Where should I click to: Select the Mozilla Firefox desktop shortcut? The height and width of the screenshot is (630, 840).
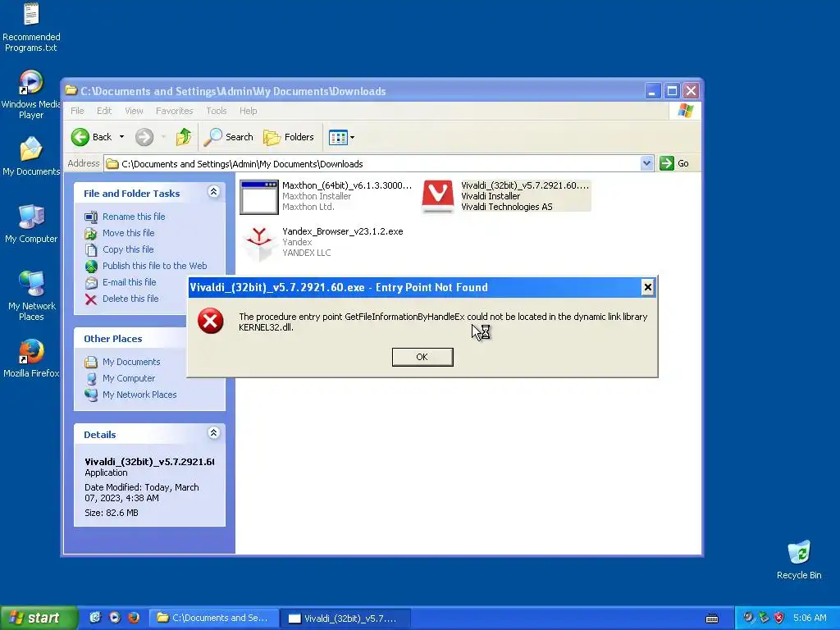31,358
